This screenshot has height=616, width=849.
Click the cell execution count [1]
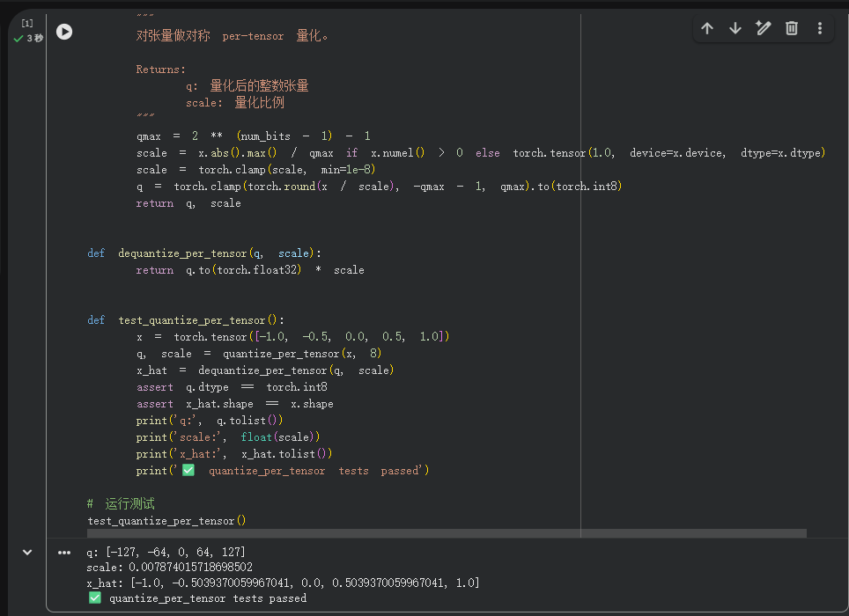[x=27, y=23]
